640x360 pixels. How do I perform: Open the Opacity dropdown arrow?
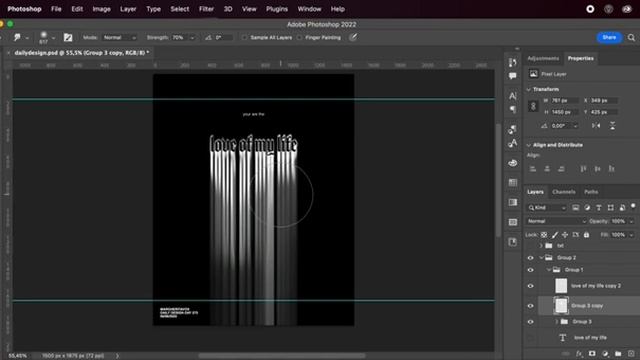[631, 221]
